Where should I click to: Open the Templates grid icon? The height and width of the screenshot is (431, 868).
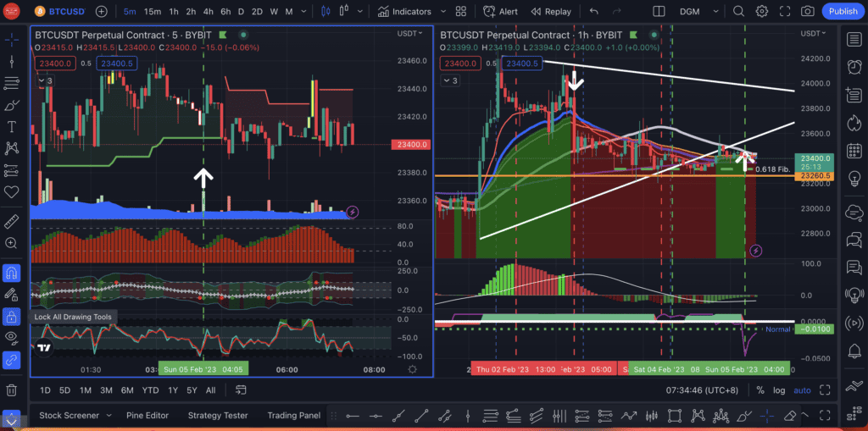pos(460,11)
